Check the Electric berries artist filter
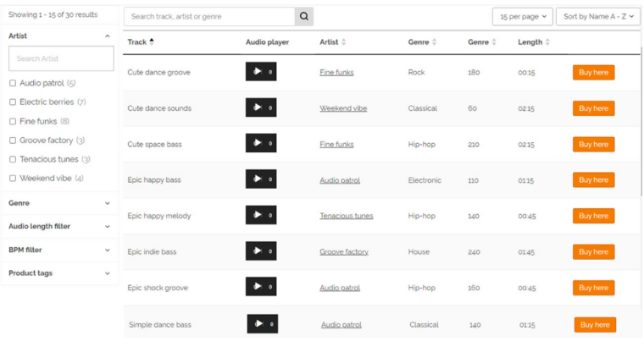Image resolution: width=644 pixels, height=347 pixels. pyautogui.click(x=13, y=102)
